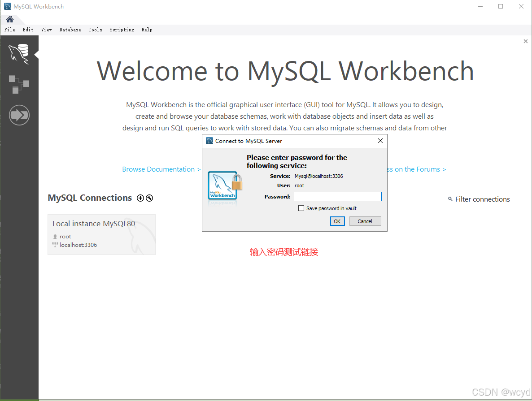This screenshot has height=401, width=532.
Task: Open the Models sidebar icon
Action: [19, 84]
